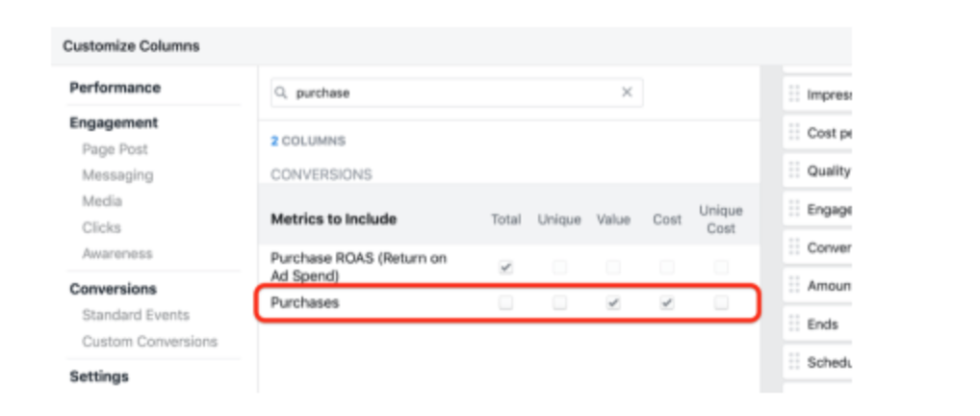Click the drag handle beside Engagement column
Viewport: 980px width, 416px height.
point(794,209)
